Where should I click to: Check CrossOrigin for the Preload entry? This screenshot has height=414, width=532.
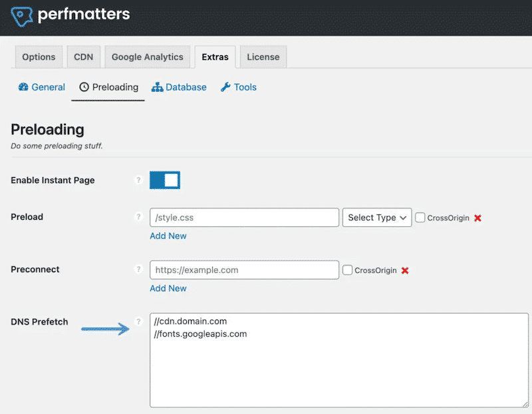pos(420,218)
